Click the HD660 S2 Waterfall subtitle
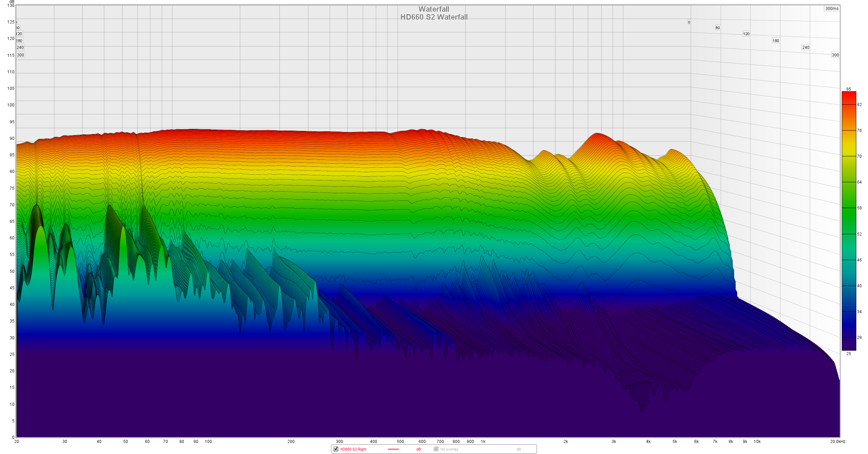This screenshot has height=454, width=868. click(434, 17)
